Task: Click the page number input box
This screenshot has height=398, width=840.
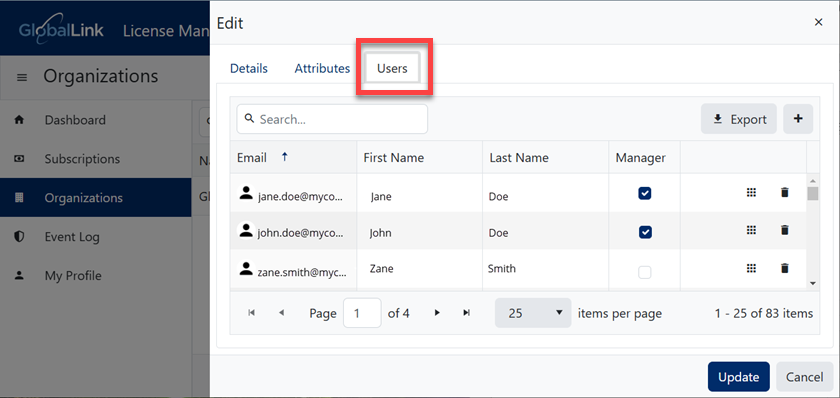Action: click(362, 313)
